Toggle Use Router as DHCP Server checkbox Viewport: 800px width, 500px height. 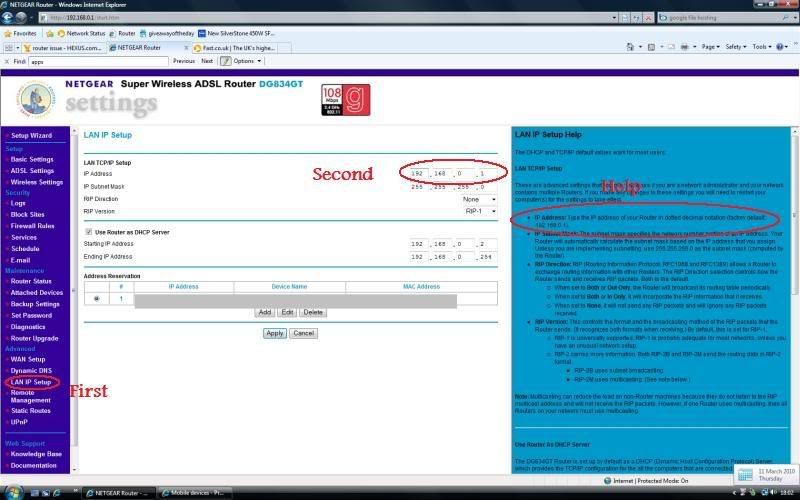tap(89, 232)
